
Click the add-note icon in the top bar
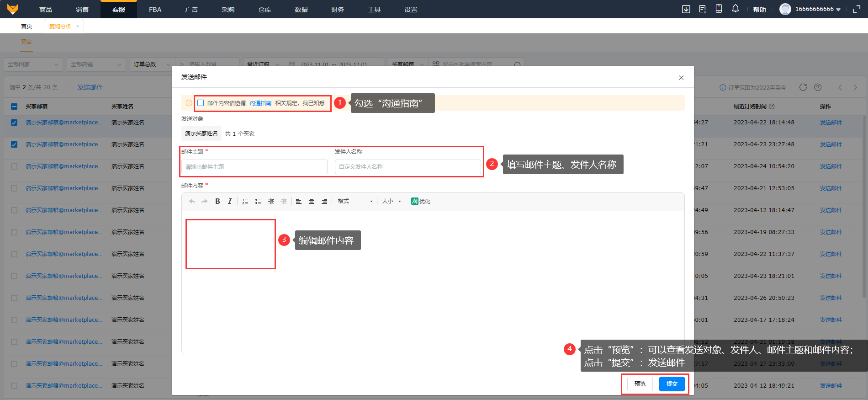[x=703, y=9]
